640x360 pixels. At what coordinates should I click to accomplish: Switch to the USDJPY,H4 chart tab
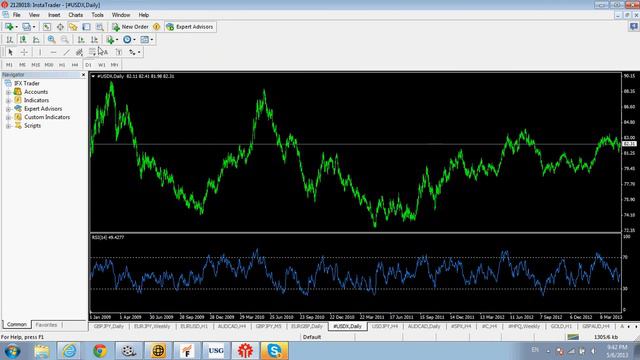point(385,327)
